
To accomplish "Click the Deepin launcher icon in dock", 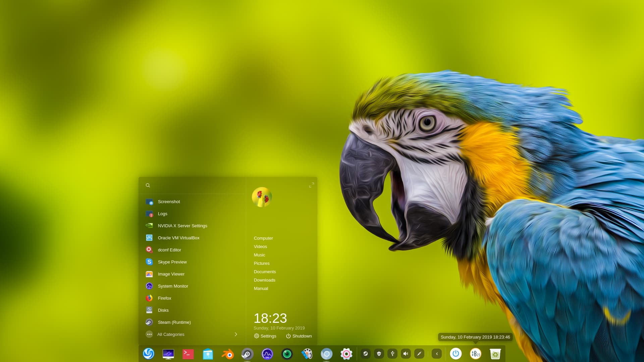I will pyautogui.click(x=149, y=354).
